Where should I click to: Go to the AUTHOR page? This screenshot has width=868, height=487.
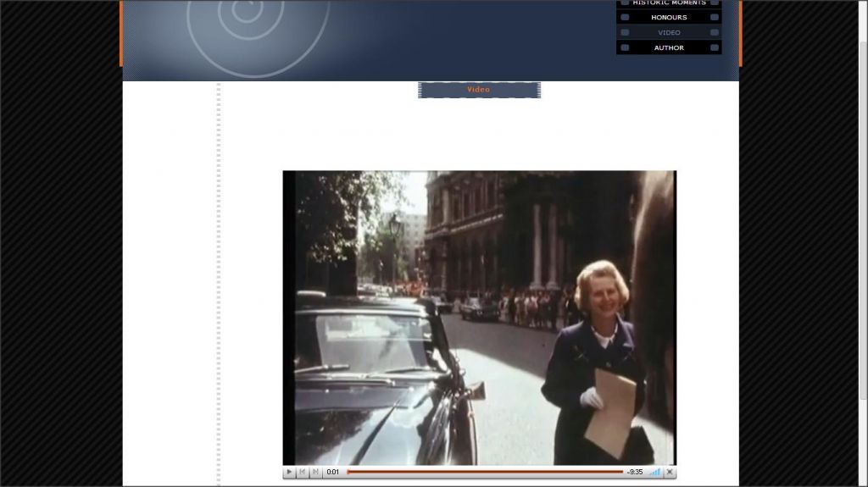(x=669, y=47)
